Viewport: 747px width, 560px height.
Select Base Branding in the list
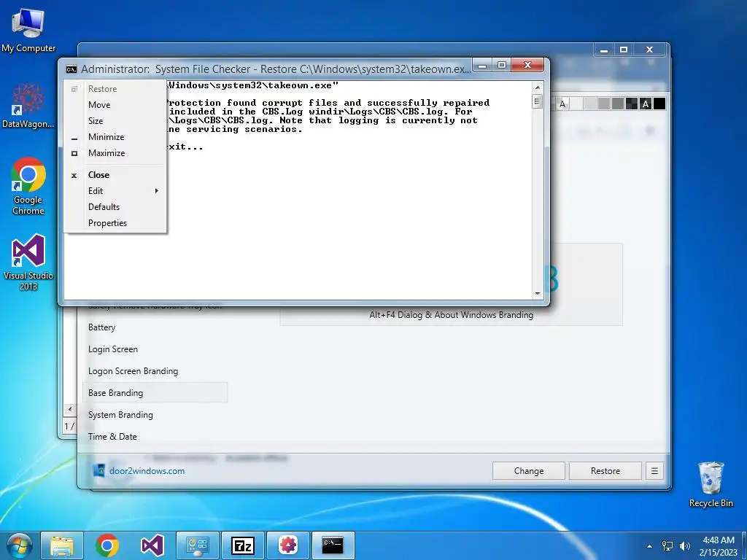coord(155,393)
